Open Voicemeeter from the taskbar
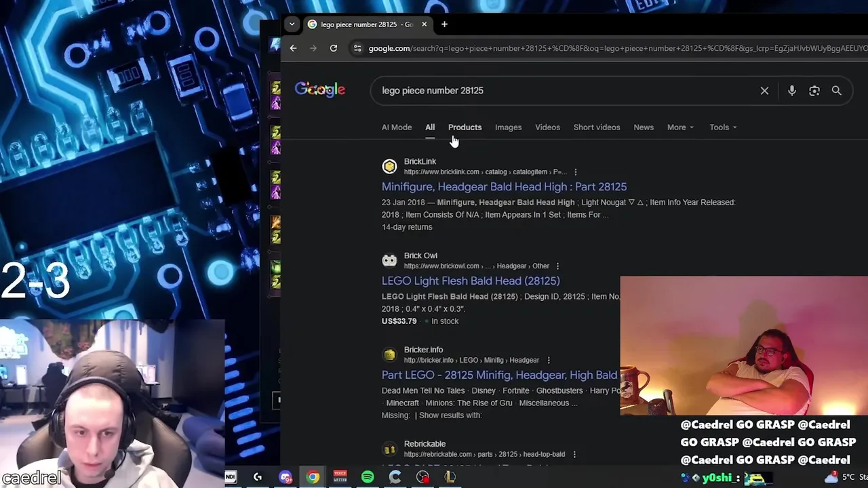868x488 pixels. (340, 477)
